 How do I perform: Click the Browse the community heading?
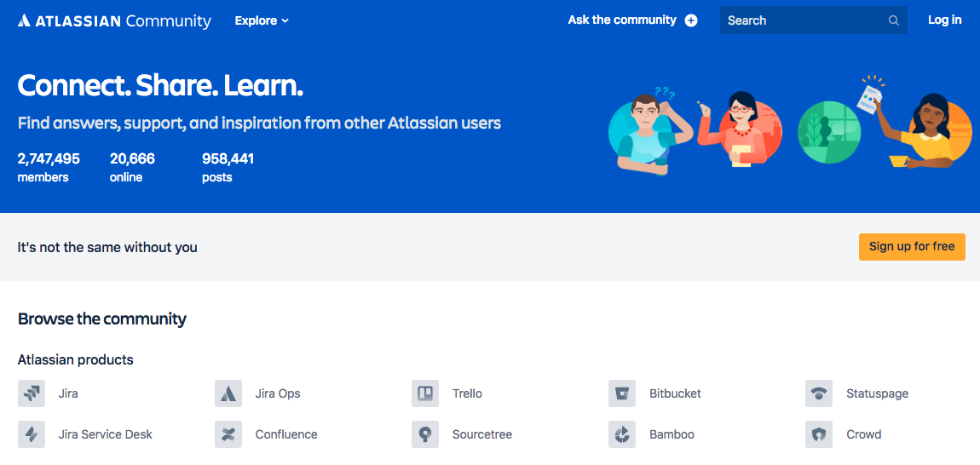102,319
